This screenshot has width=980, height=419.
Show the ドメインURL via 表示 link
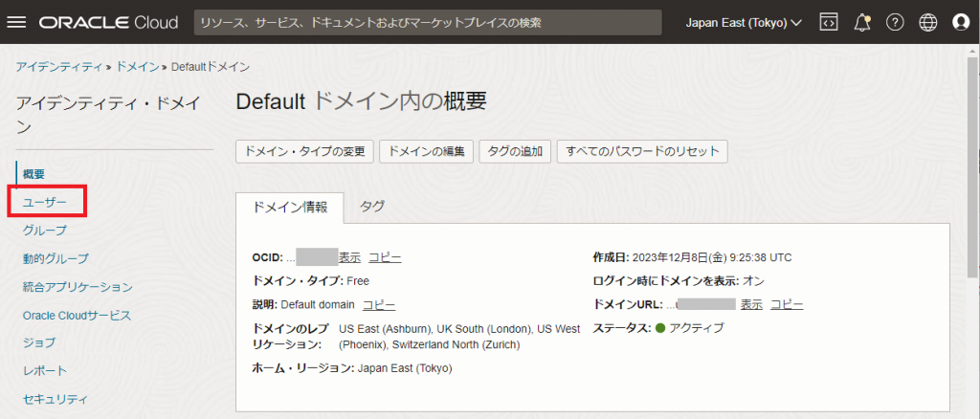[751, 305]
